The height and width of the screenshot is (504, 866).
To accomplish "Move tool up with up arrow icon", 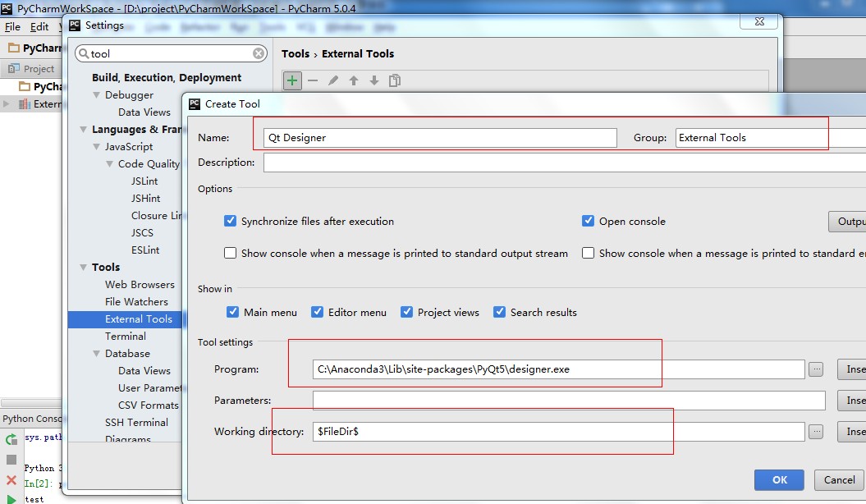I will 354,80.
